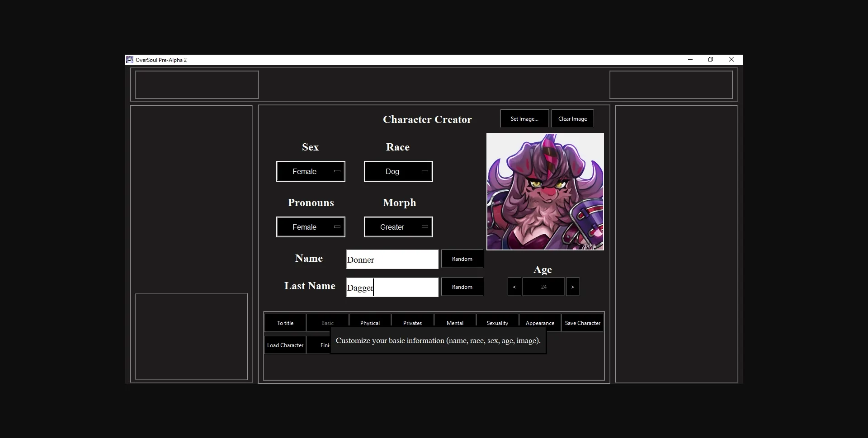Screen dimensions: 868x438
Task: Return to the title screen
Action: click(x=285, y=323)
